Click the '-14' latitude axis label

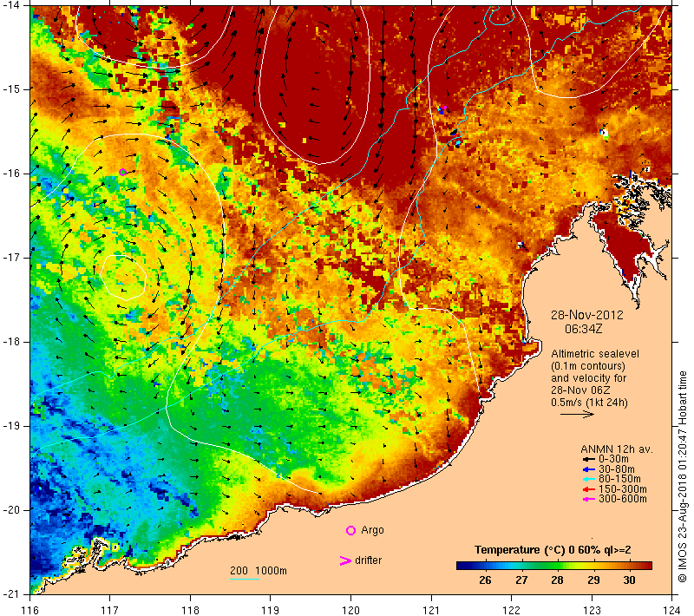click(11, 5)
